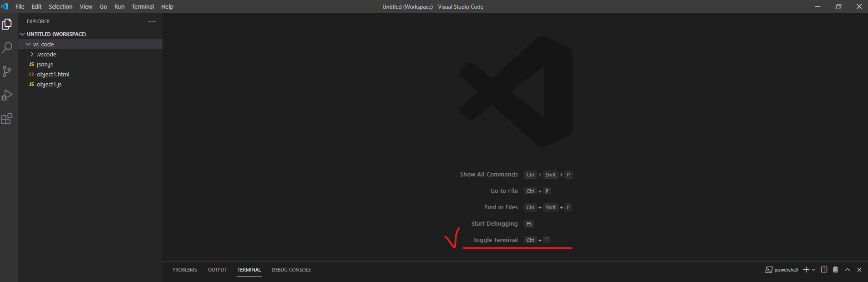
Task: Switch to the PROBLEMS tab
Action: click(x=185, y=270)
